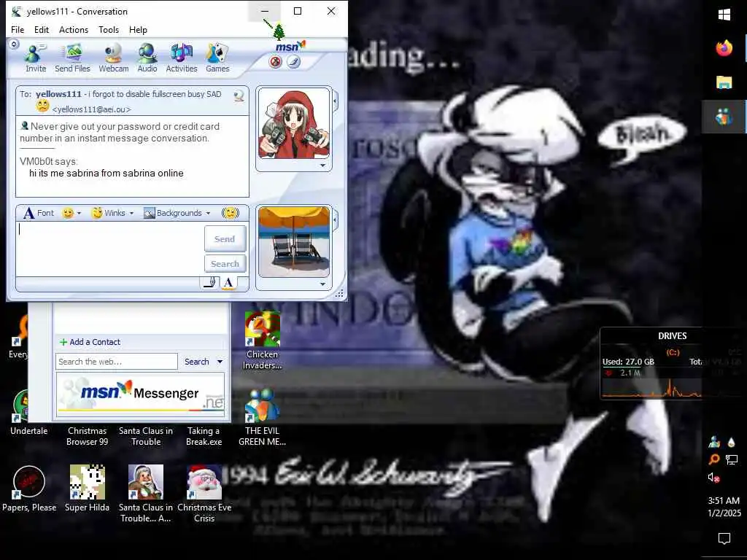Open the Activities list
Viewport: 747px width, 560px height.
[x=182, y=58]
